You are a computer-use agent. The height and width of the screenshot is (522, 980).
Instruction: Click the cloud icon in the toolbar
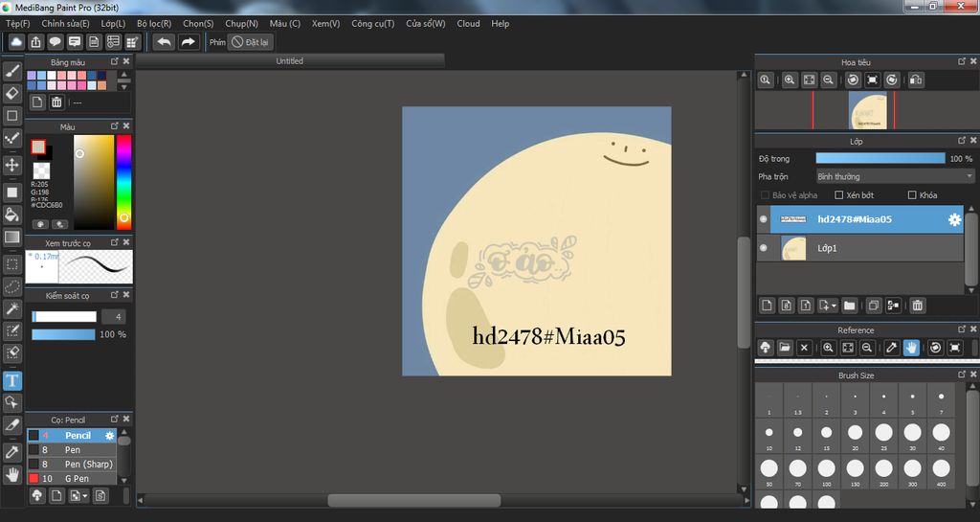16,42
